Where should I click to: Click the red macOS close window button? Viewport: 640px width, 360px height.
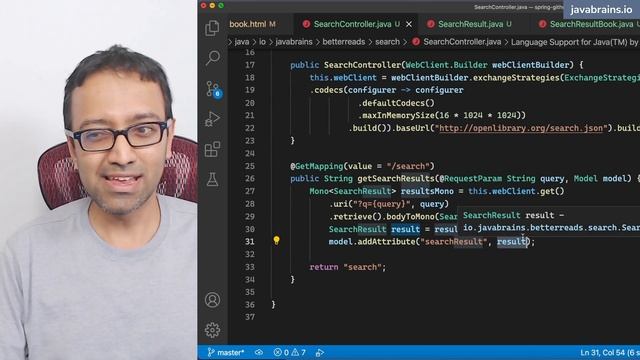[x=203, y=5]
